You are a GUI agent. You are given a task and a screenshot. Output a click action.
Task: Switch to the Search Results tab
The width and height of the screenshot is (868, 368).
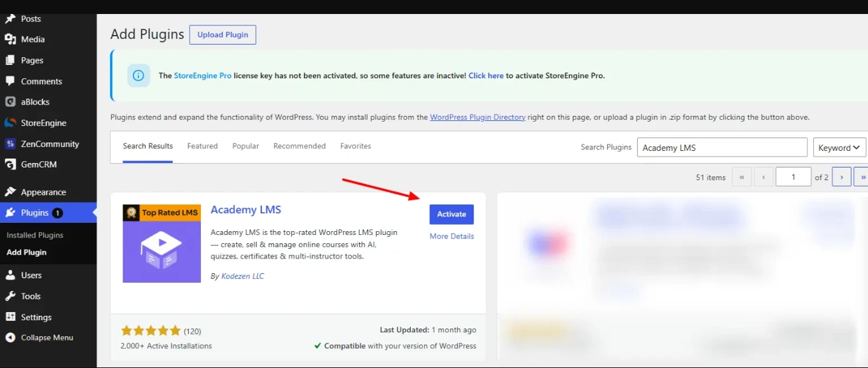[148, 146]
